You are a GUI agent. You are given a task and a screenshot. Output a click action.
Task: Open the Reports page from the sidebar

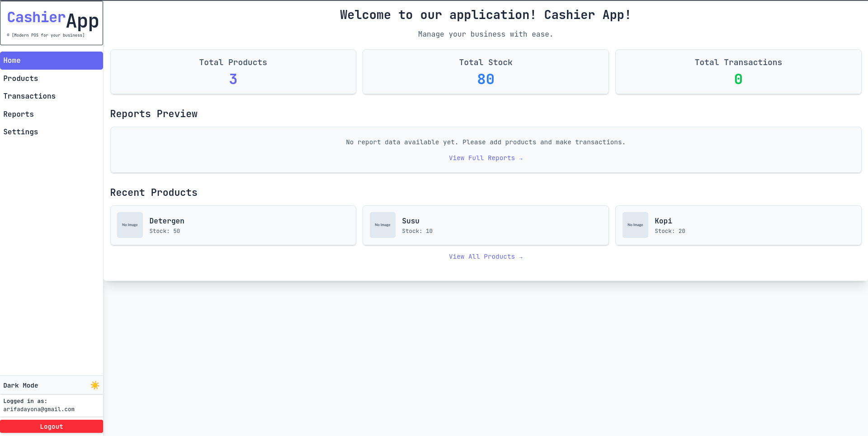click(52, 114)
